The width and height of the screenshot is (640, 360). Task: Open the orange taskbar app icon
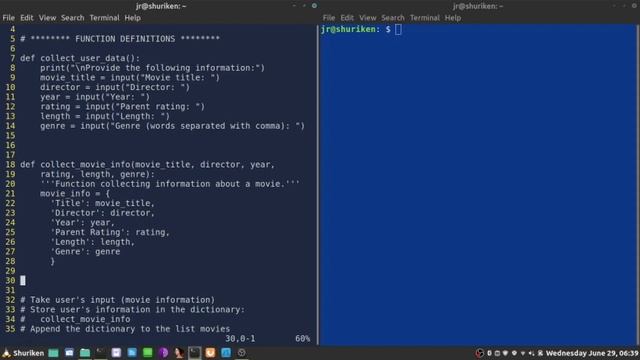pos(210,353)
